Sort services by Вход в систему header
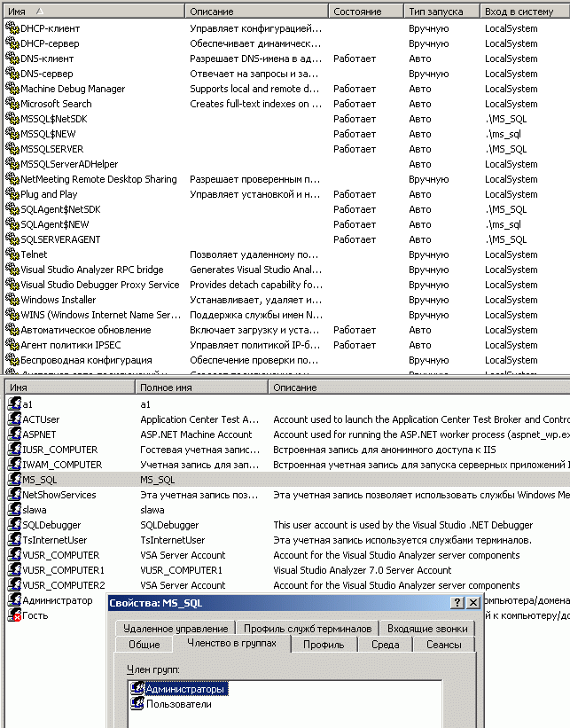This screenshot has height=728, width=570. pyautogui.click(x=525, y=12)
